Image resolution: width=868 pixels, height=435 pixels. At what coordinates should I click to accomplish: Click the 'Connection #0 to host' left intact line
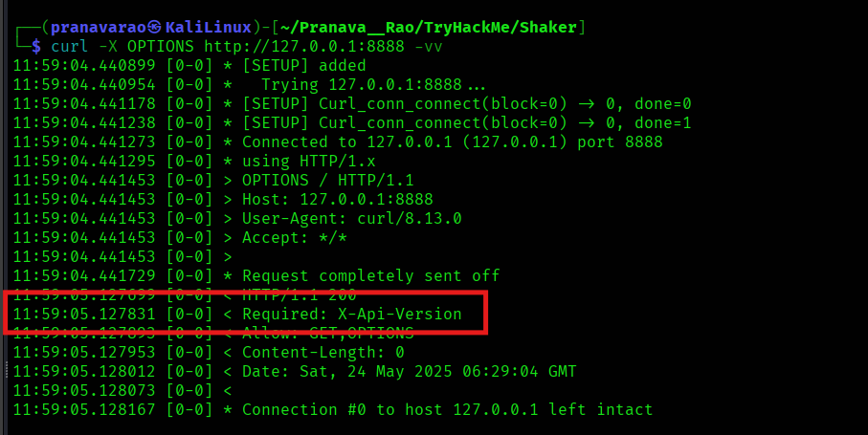pyautogui.click(x=447, y=409)
